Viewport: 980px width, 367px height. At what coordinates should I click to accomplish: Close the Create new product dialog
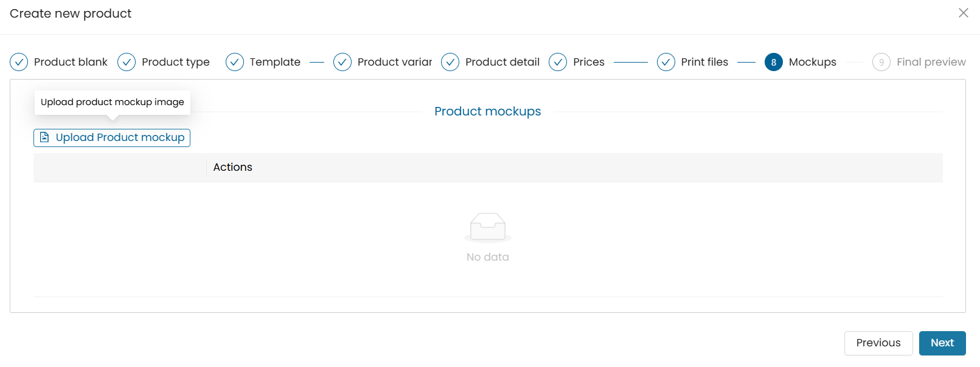(964, 13)
